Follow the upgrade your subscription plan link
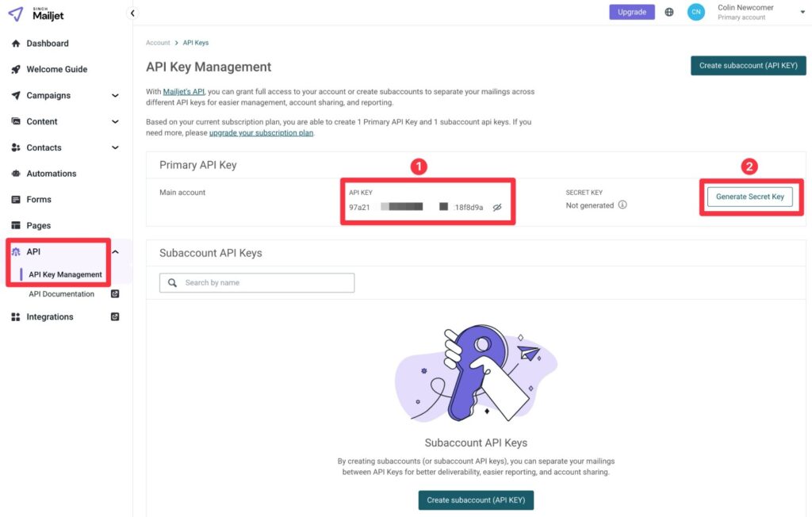This screenshot has height=517, width=812. (261, 132)
